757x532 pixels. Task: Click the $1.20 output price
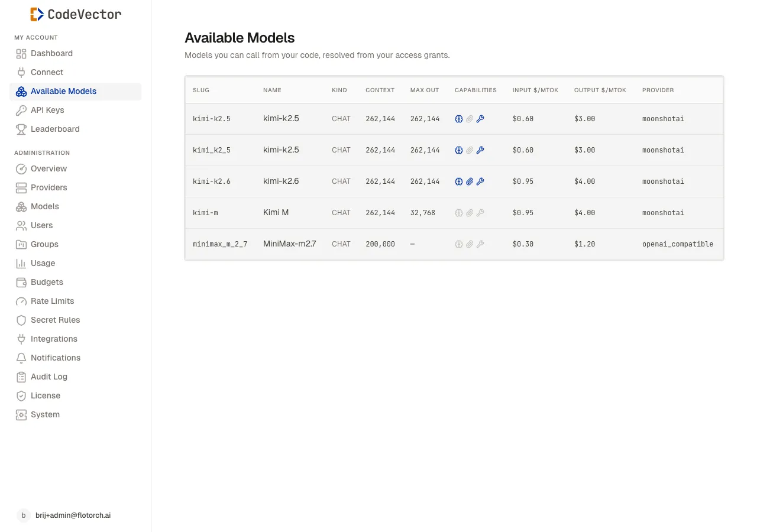point(584,244)
